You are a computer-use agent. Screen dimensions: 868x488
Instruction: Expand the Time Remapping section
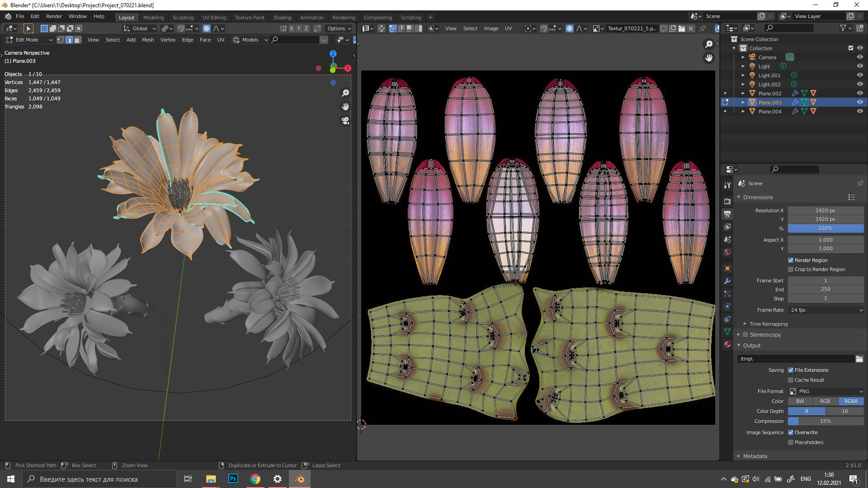coord(768,324)
